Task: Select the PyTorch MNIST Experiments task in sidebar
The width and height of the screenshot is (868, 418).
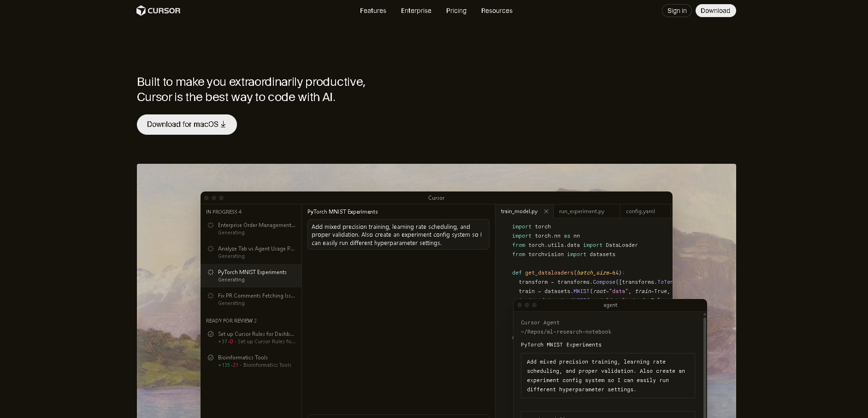Action: pyautogui.click(x=251, y=276)
